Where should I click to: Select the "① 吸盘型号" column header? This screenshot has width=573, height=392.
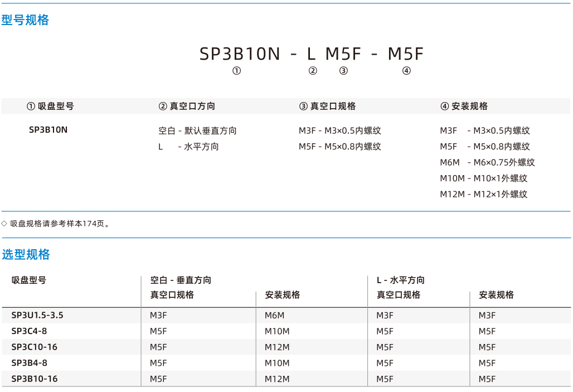pos(50,106)
